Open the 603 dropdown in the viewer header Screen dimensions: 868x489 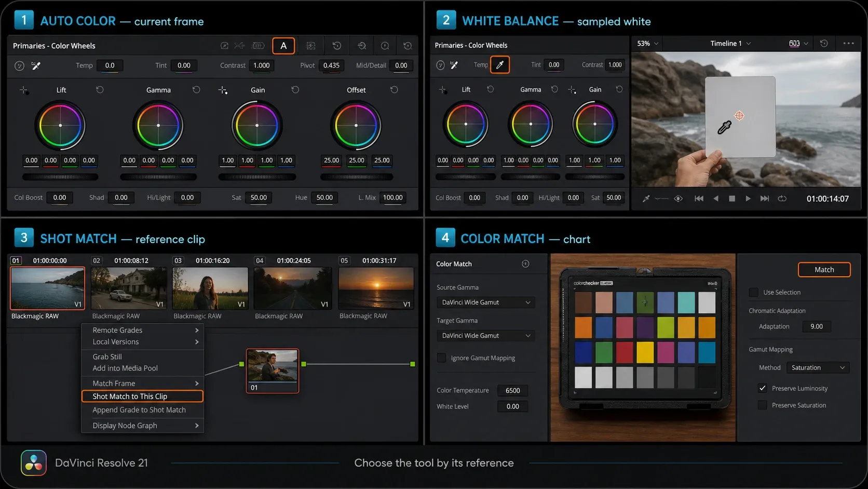(x=798, y=44)
